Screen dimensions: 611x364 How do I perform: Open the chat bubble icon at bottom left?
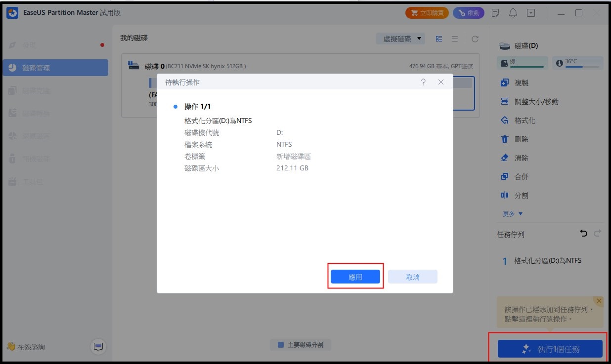pyautogui.click(x=98, y=347)
